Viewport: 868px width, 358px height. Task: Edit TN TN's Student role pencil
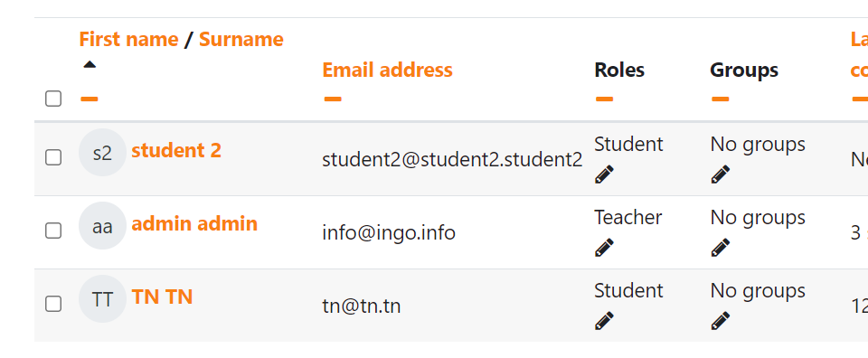point(604,320)
